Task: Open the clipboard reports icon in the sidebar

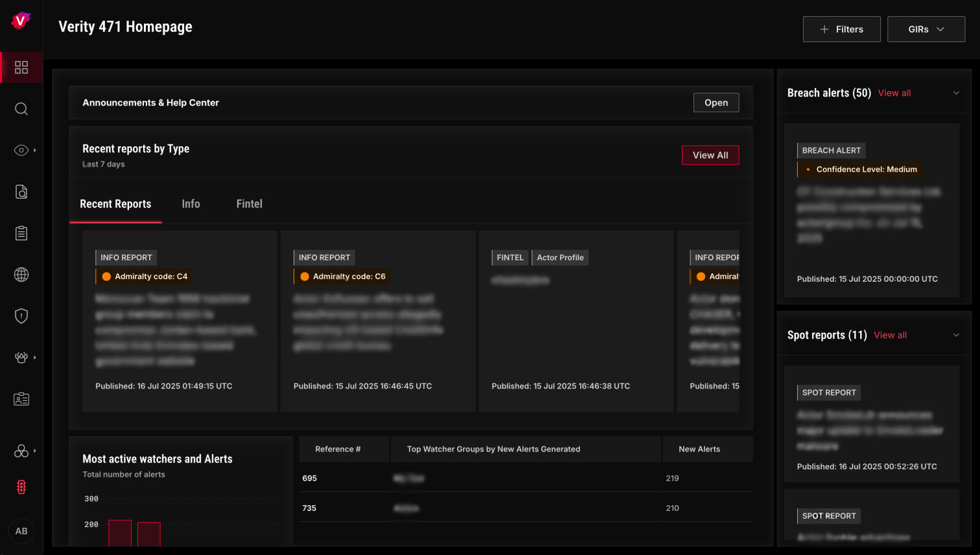Action: pyautogui.click(x=21, y=233)
